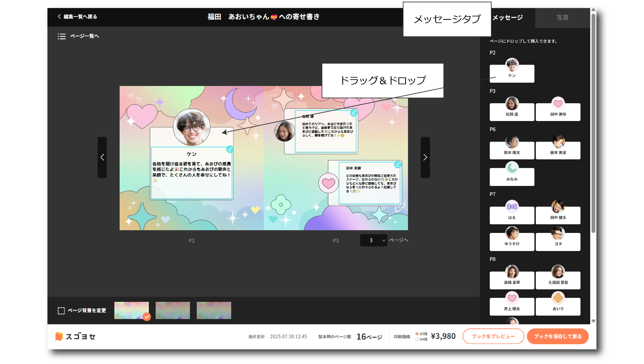Screen dimensions: 644x364
Task: Click the edit pencil on ケン's message
Action: pyautogui.click(x=230, y=149)
